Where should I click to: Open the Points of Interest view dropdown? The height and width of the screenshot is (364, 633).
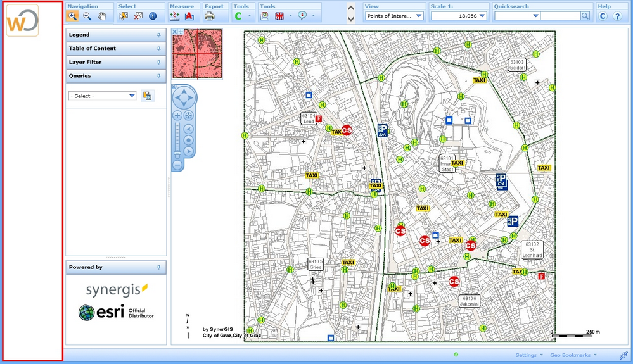(419, 16)
